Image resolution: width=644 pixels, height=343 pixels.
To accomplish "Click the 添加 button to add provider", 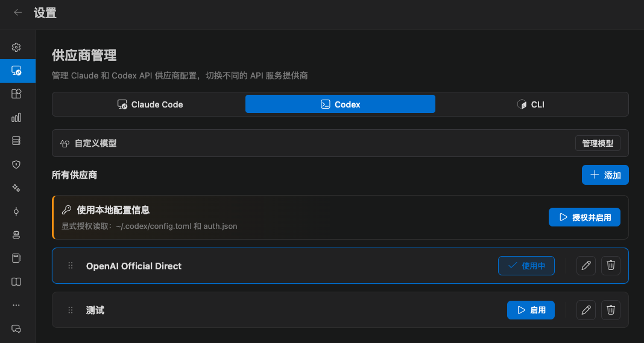I will tap(605, 175).
